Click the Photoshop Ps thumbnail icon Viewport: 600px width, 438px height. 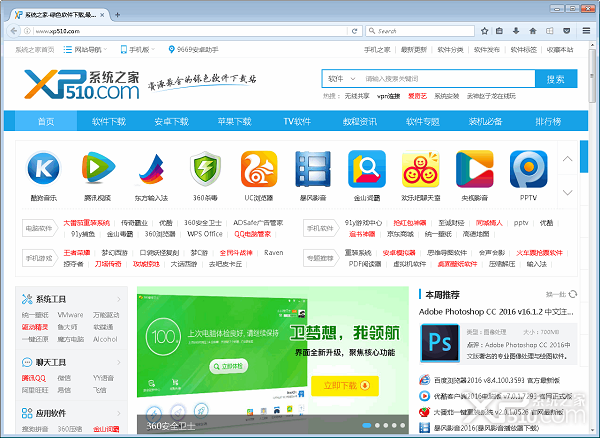440,343
